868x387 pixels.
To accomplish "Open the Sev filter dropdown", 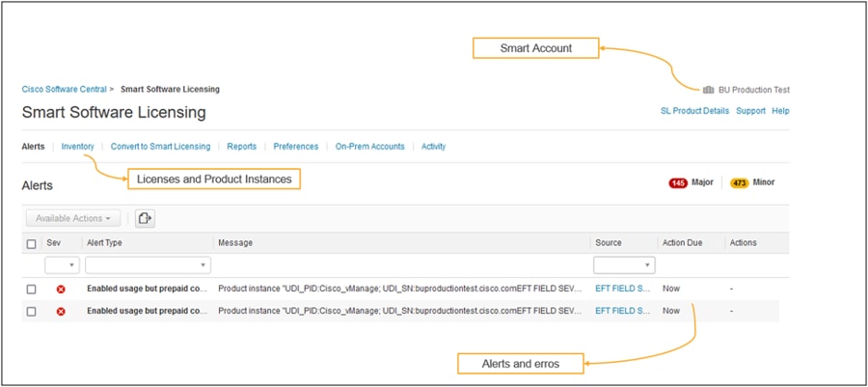I will click(x=62, y=265).
